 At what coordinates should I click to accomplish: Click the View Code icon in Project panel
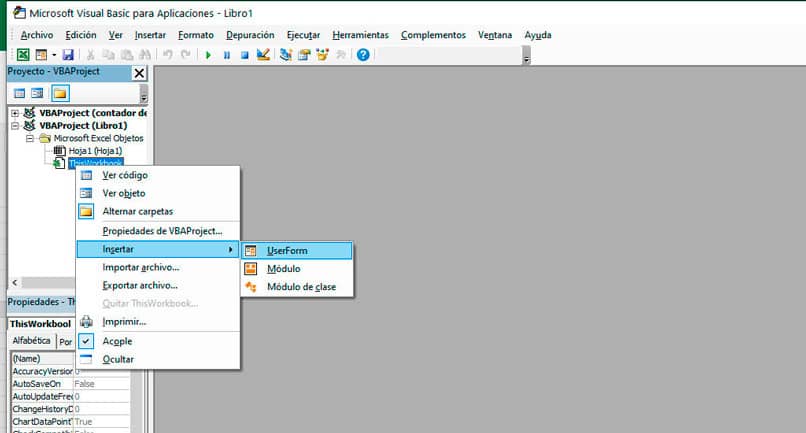point(20,94)
